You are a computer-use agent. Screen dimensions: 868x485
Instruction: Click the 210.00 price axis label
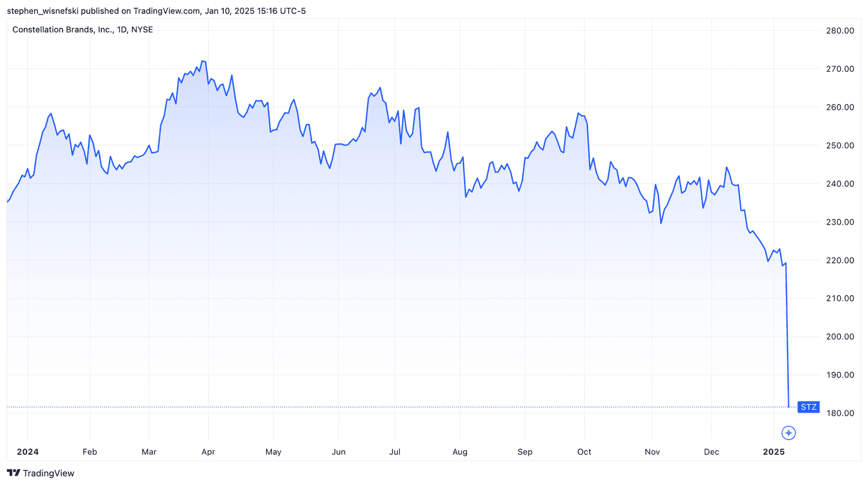[x=840, y=298]
